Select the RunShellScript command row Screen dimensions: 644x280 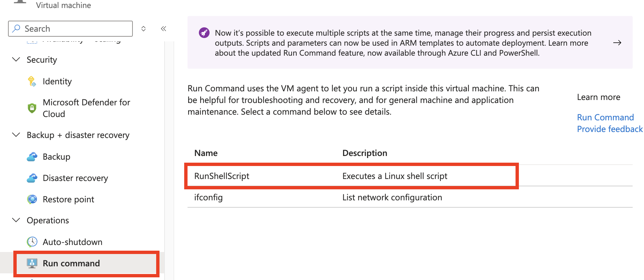click(222, 176)
